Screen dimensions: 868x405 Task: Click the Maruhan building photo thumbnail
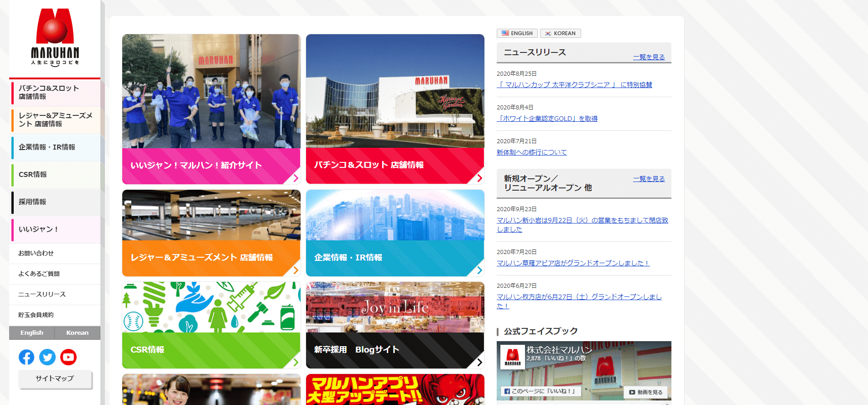tap(395, 91)
